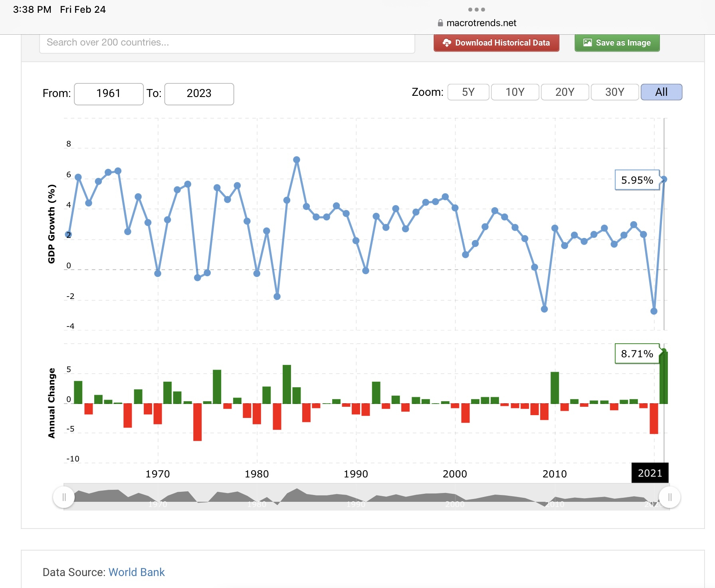Open the To year 2023 field
The width and height of the screenshot is (715, 588).
point(199,94)
